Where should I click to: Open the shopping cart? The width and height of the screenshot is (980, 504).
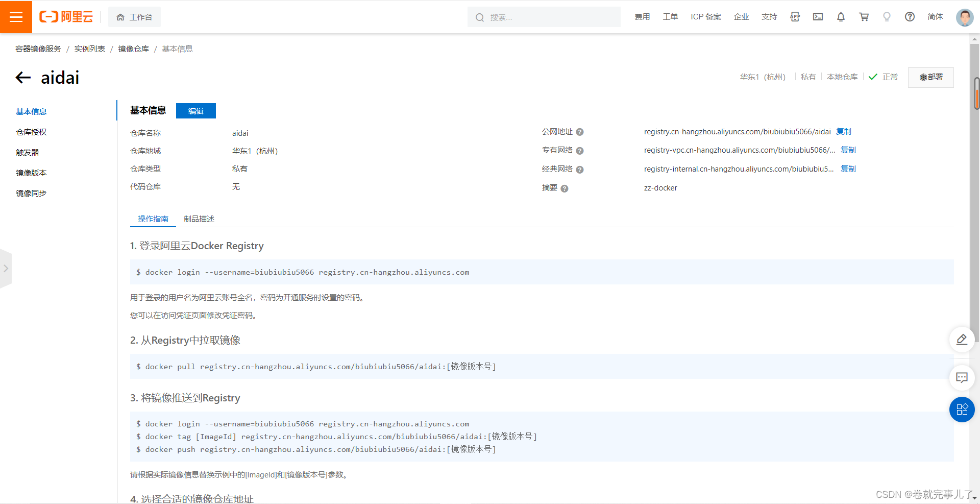coord(864,17)
